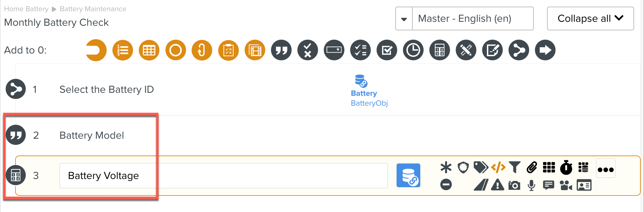Add a clock time question
The image size is (644, 212).
[413, 50]
